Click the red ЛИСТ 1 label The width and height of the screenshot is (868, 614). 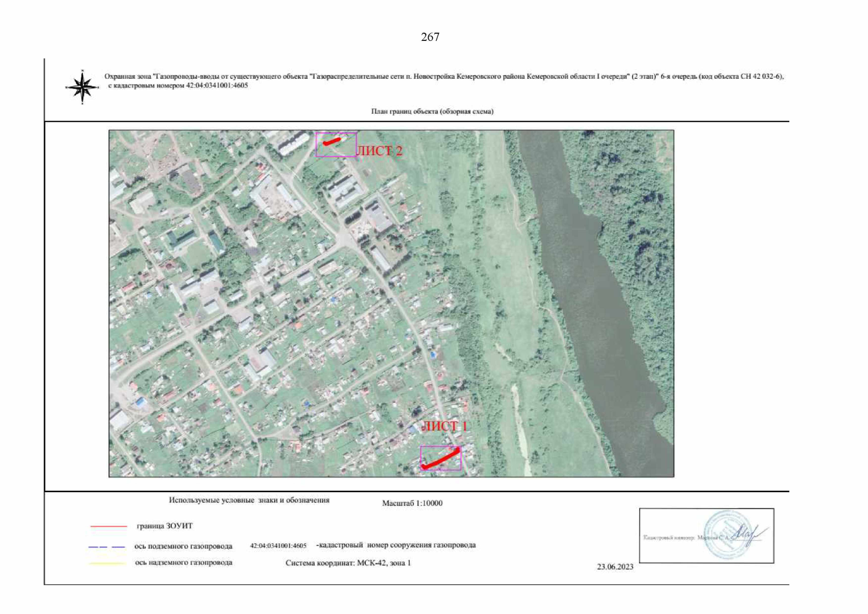pyautogui.click(x=444, y=426)
